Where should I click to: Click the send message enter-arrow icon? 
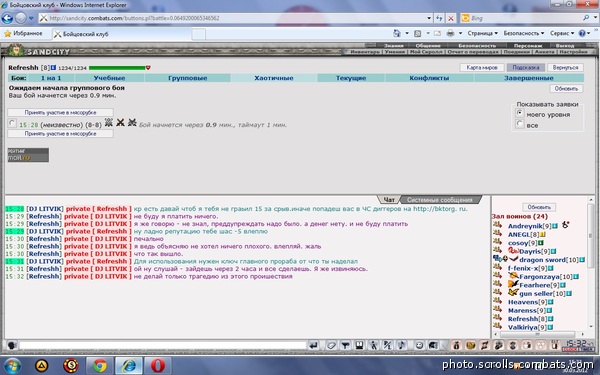point(313,346)
